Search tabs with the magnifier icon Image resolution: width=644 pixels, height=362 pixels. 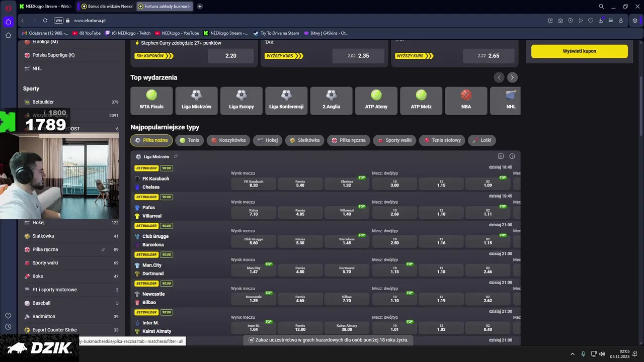(x=601, y=7)
